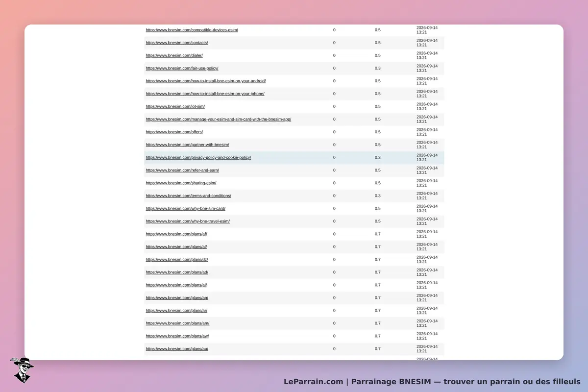Follow the why-bne-sim-card link
588x392 pixels.
(x=186, y=208)
